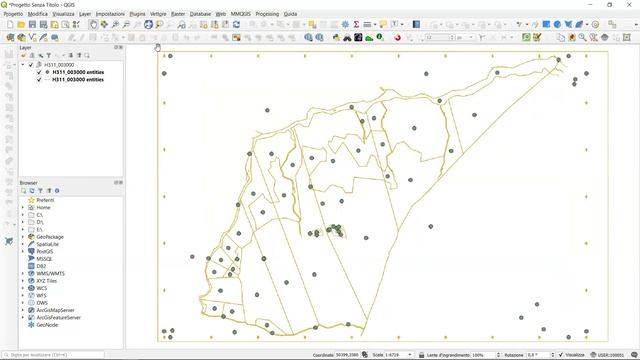Toggle visibility of H311_003000 group
The image size is (640, 360).
click(x=31, y=65)
